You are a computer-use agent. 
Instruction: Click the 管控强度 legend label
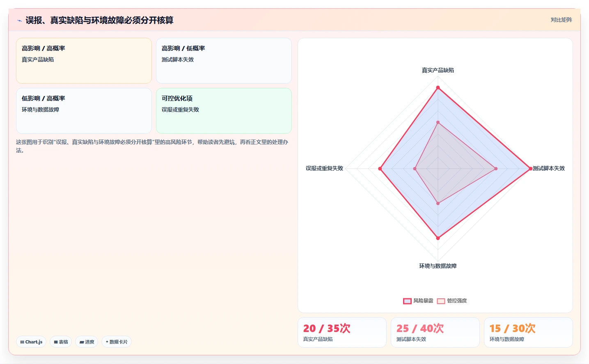(457, 301)
